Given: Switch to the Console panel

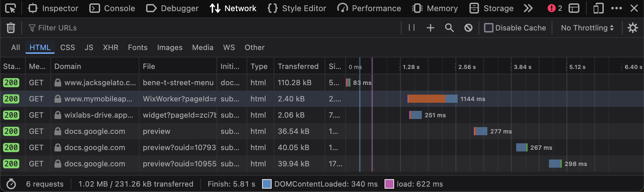Looking at the screenshot, I should coord(112,8).
